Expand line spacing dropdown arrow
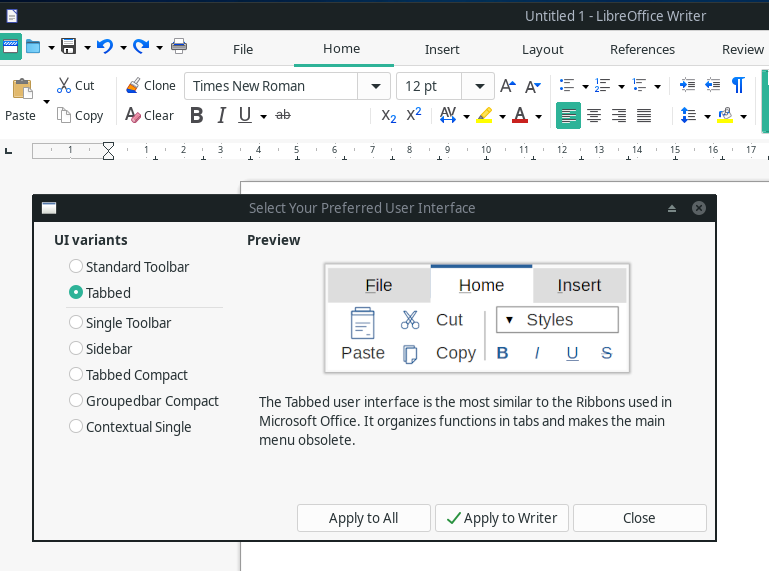 (x=707, y=117)
